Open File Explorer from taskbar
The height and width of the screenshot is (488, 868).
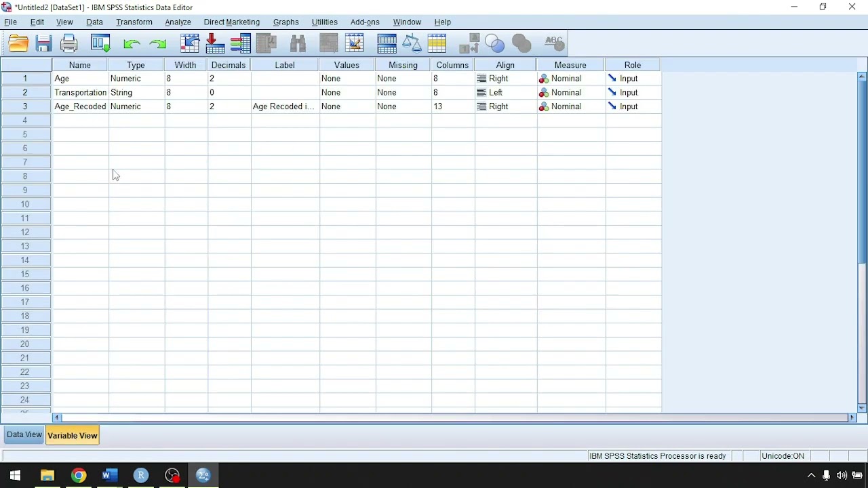click(47, 475)
